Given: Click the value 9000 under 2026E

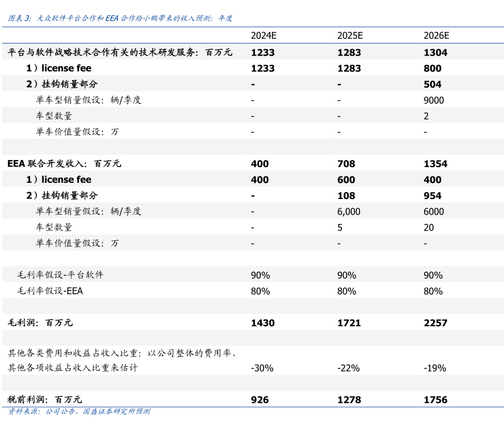Looking at the screenshot, I should tap(434, 100).
